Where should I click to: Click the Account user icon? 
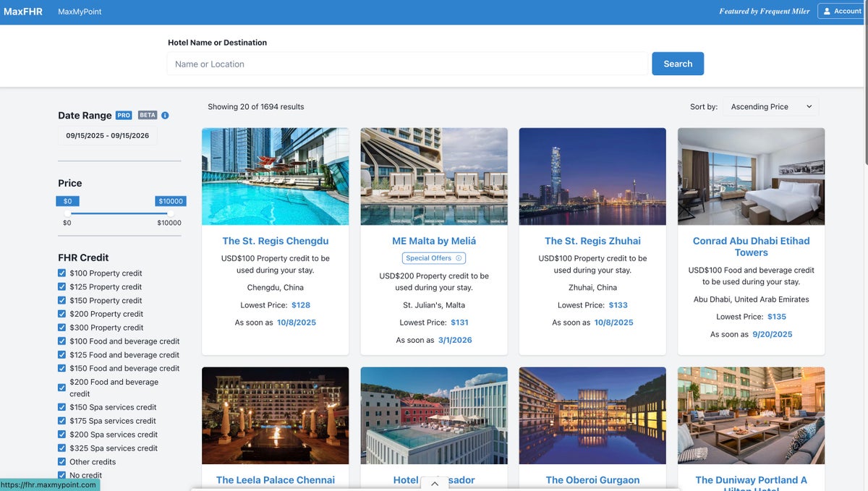tap(827, 12)
